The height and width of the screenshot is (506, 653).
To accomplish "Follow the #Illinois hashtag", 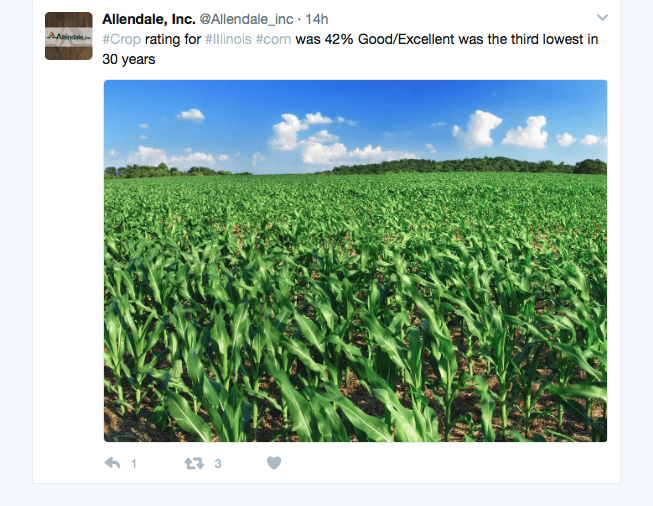I will [228, 40].
